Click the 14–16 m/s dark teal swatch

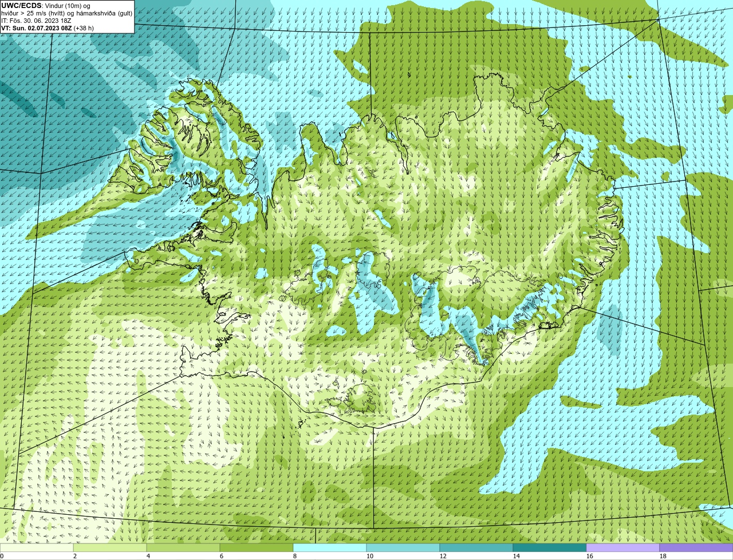(x=550, y=547)
